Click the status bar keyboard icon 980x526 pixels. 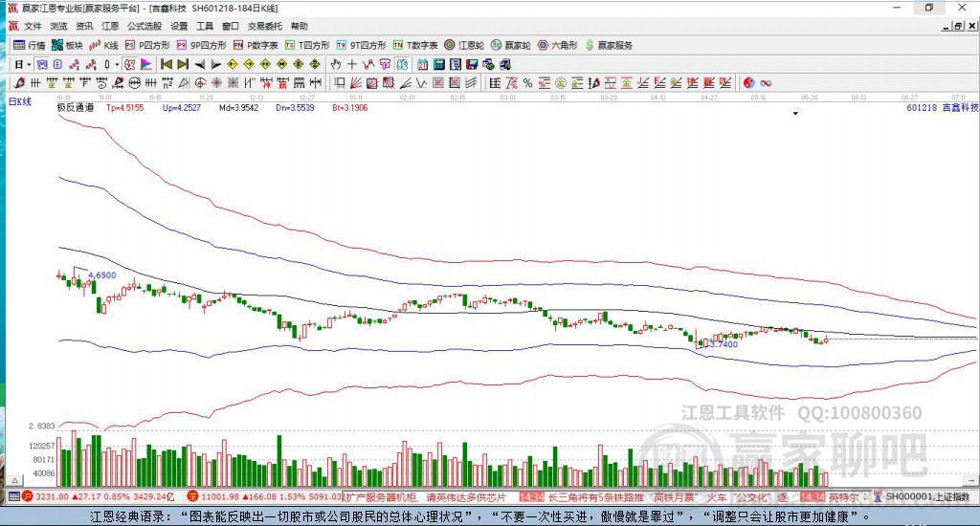[x=13, y=496]
